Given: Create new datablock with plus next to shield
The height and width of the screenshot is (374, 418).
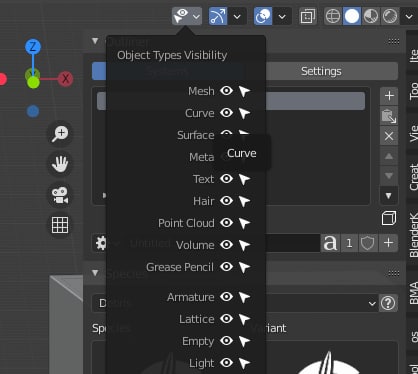Looking at the screenshot, I should click(388, 243).
